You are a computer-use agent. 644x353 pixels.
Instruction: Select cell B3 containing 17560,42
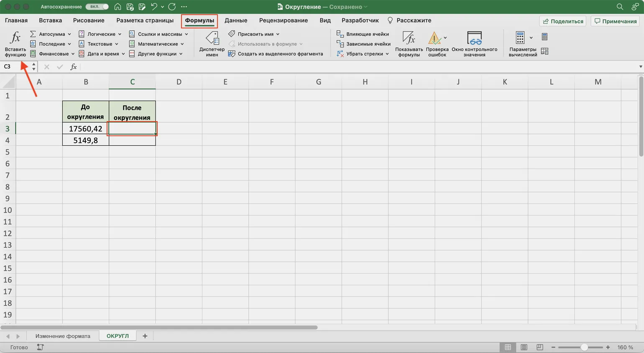(85, 129)
